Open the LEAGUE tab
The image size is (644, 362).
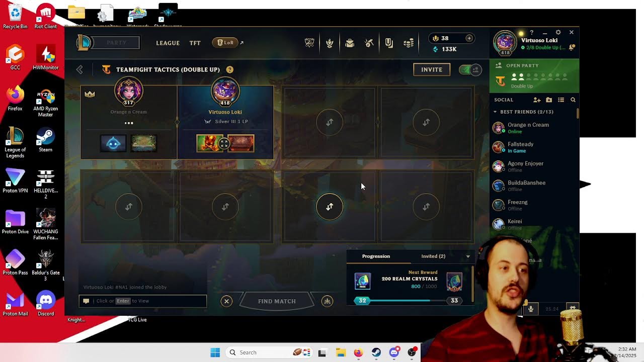coord(168,43)
